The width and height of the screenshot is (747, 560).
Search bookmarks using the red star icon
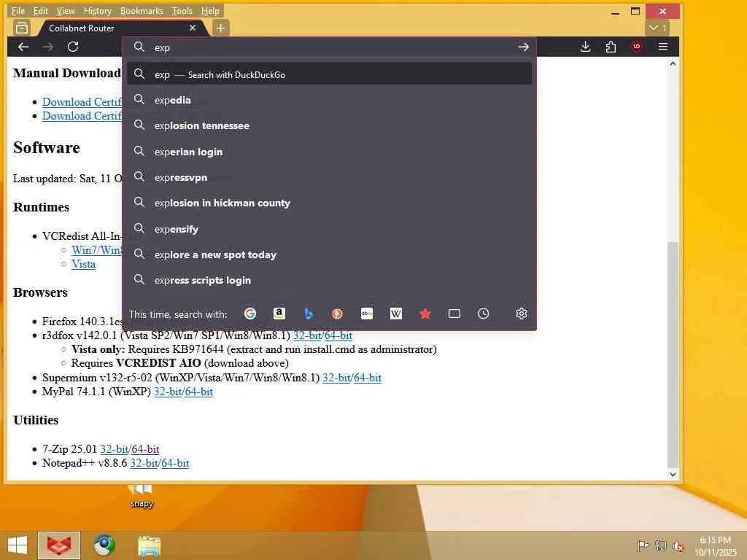[425, 314]
